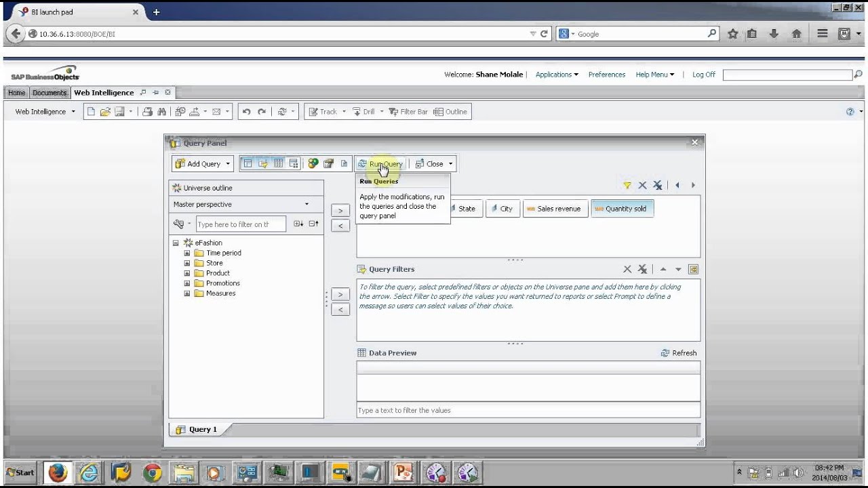The height and width of the screenshot is (488, 868).
Task: Click Add Query button
Action: (x=198, y=164)
